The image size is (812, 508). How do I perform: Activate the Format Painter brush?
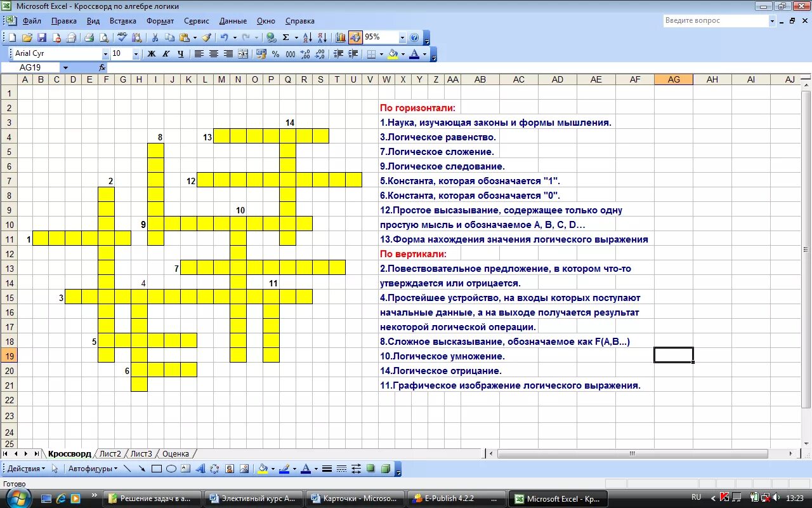click(x=207, y=37)
